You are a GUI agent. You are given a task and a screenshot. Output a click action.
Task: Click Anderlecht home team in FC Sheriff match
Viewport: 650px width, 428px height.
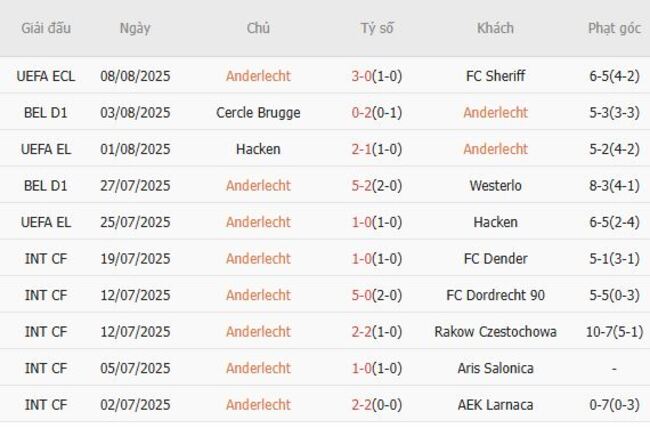258,76
